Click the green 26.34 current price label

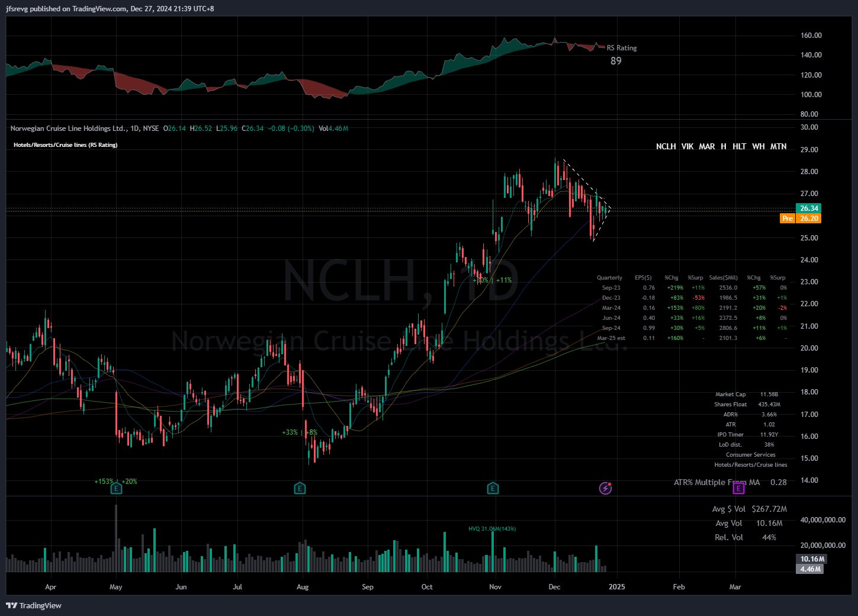809,208
